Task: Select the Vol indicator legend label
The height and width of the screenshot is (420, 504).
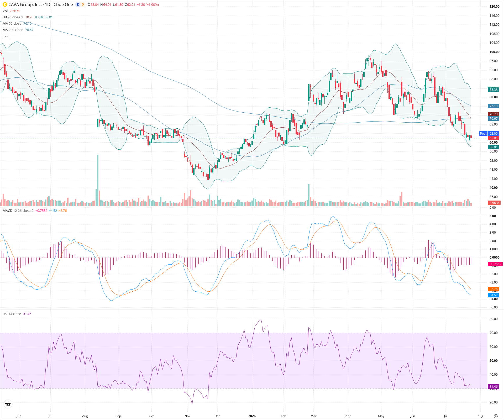Action: (5, 11)
